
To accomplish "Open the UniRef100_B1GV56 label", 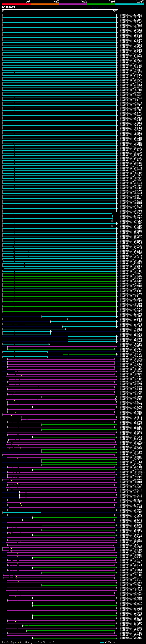I will [x=131, y=314].
